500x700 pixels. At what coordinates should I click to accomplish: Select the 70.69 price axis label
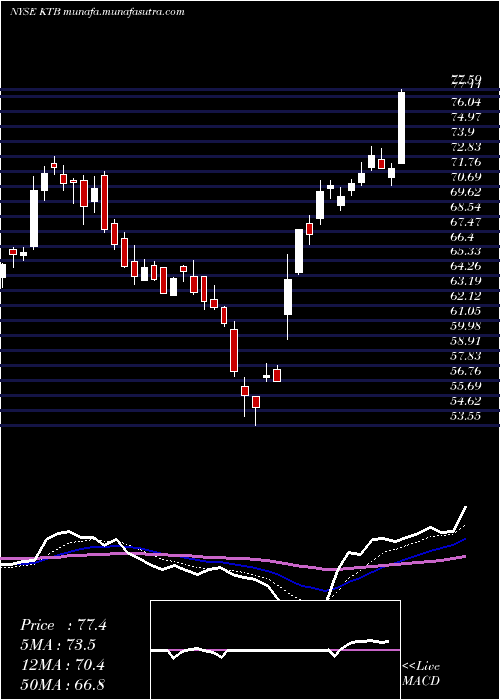466,177
